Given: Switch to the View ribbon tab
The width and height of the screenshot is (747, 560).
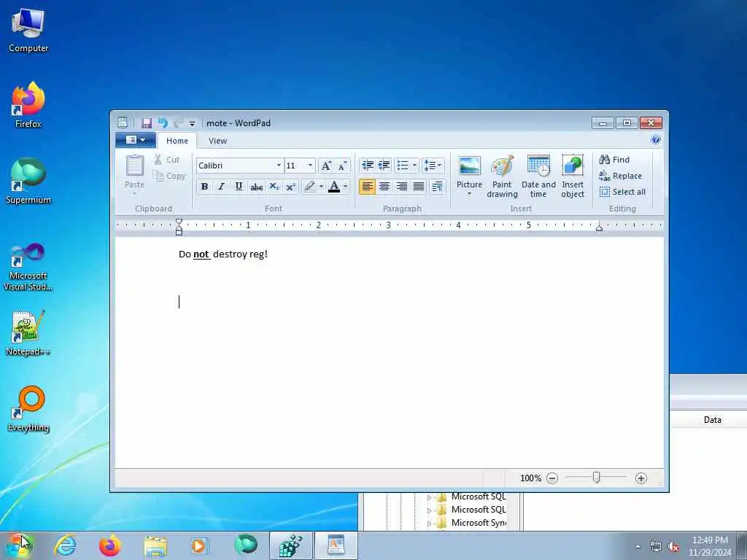Looking at the screenshot, I should (217, 141).
